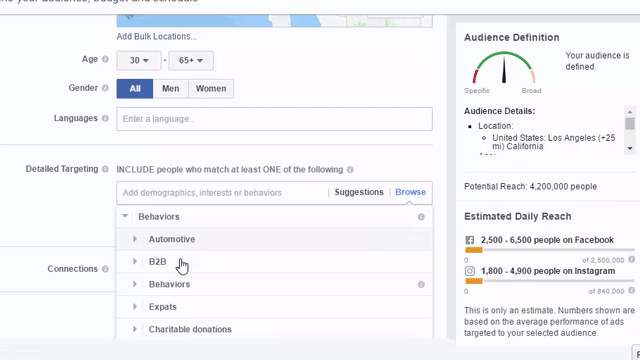Click info icon next to Instagram reach total
This screenshot has width=640, height=360.
(x=631, y=291)
